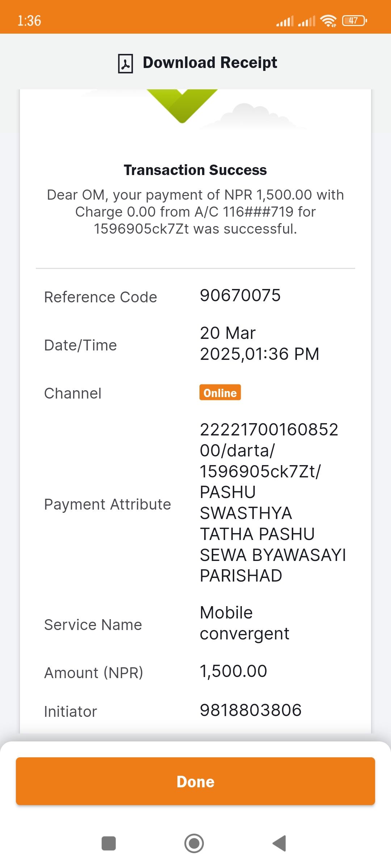
Task: Go home using circle navigation icon
Action: pyautogui.click(x=194, y=843)
